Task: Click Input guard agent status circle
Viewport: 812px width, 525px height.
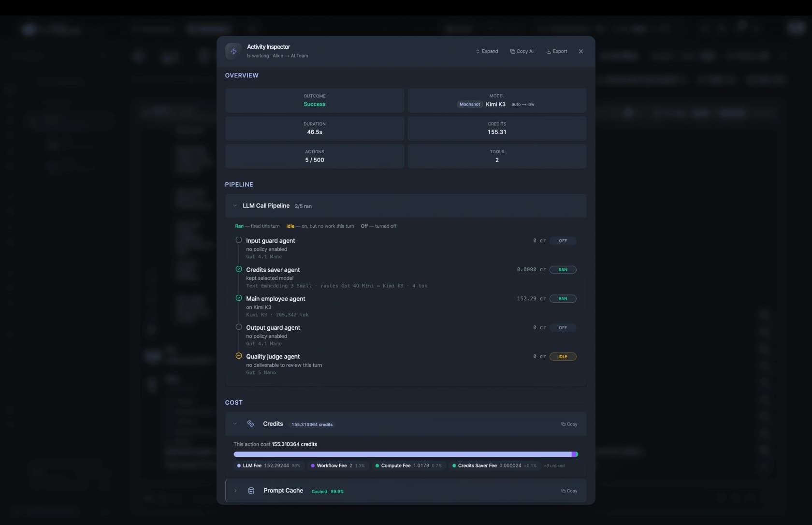Action: pyautogui.click(x=239, y=240)
